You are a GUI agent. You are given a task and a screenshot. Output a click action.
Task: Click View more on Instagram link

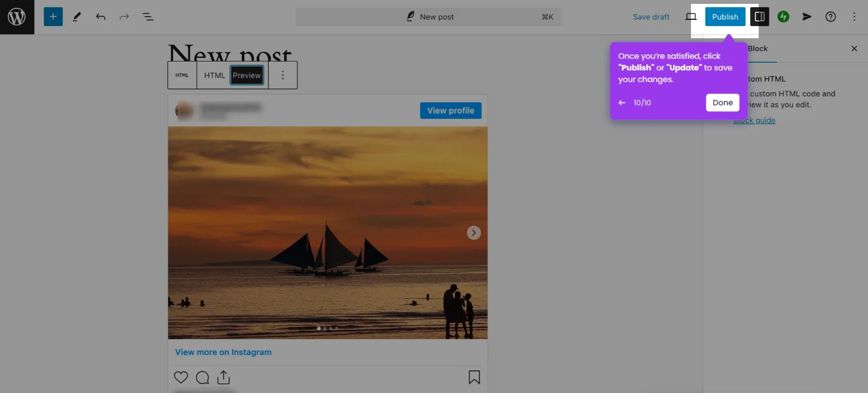[x=223, y=352]
